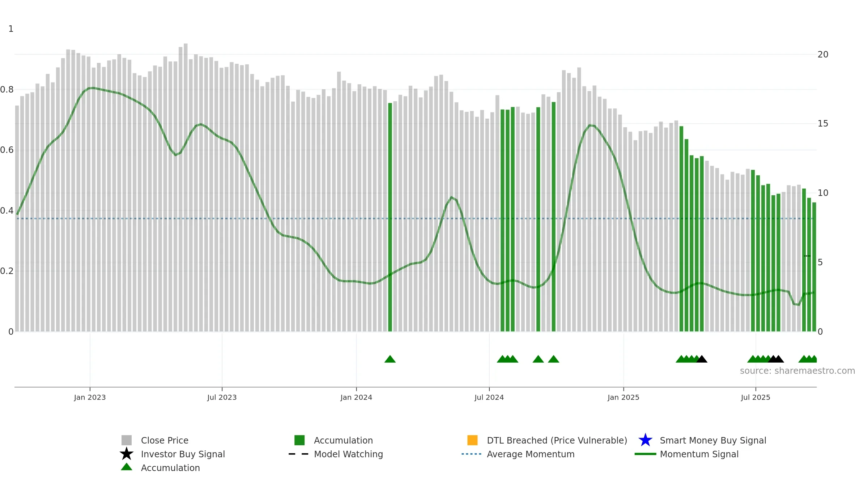Click the dotted Average Momentum legend line icon
This screenshot has height=488, width=868.
[472, 454]
